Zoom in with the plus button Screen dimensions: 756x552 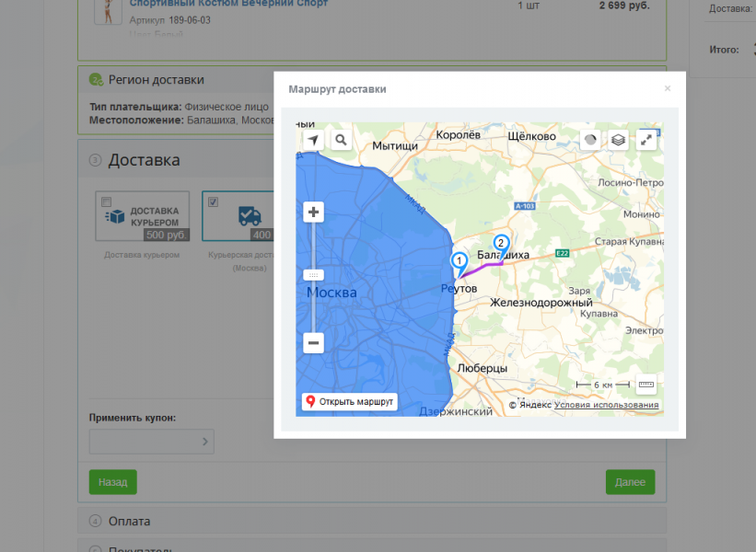click(313, 212)
